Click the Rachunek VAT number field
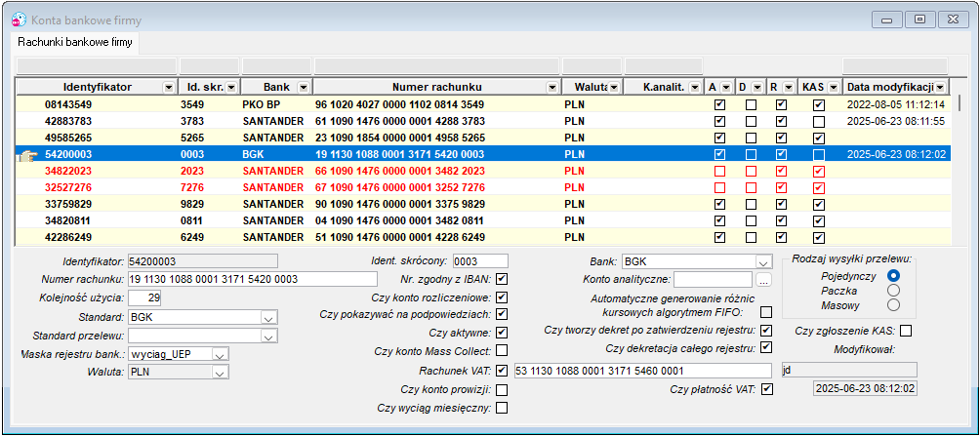980x436 pixels. coord(643,371)
